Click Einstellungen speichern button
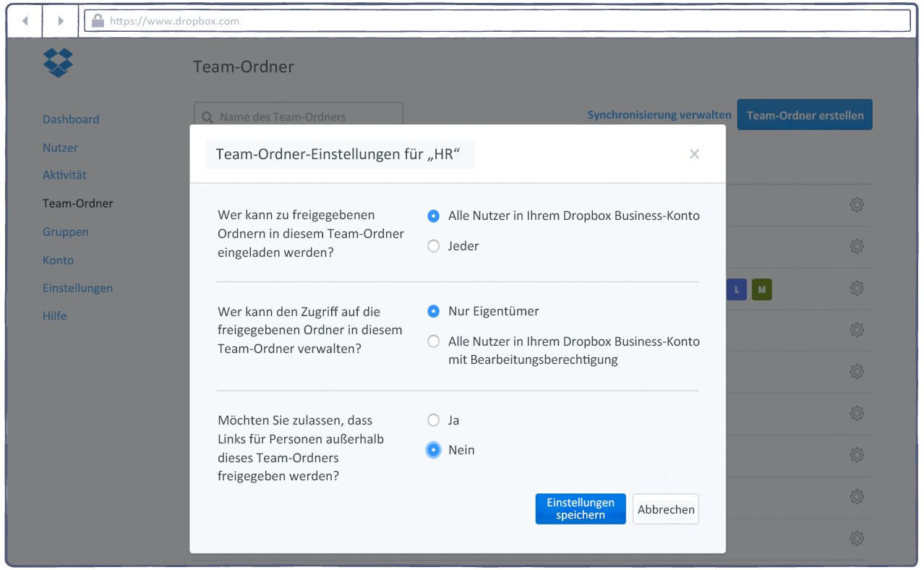 (x=581, y=509)
